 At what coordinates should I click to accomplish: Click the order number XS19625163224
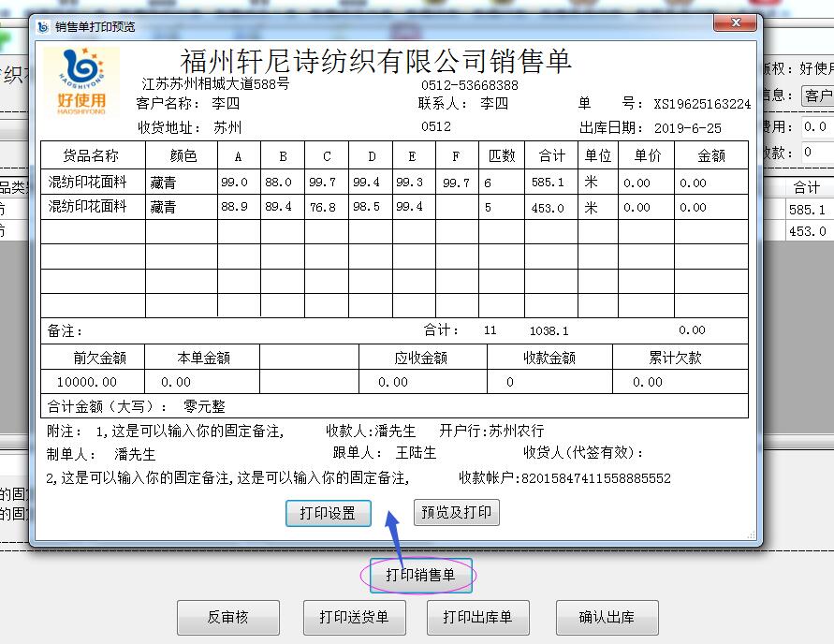pos(702,104)
